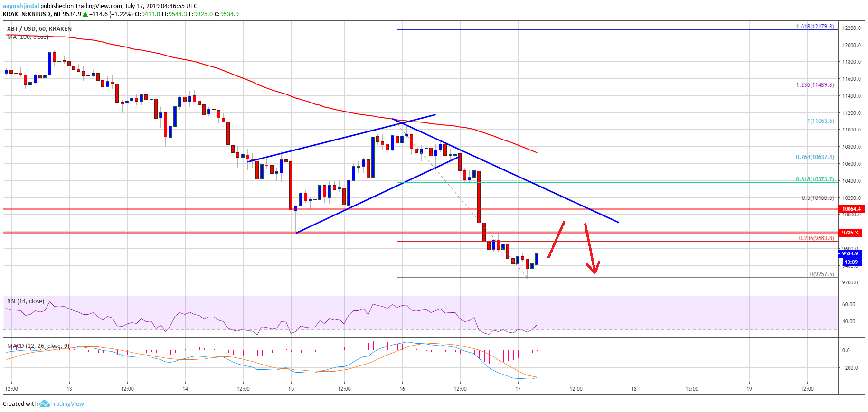Viewport: 868px width, 412px height.
Task: Click the 12000.0 price axis label
Action: [x=851, y=45]
